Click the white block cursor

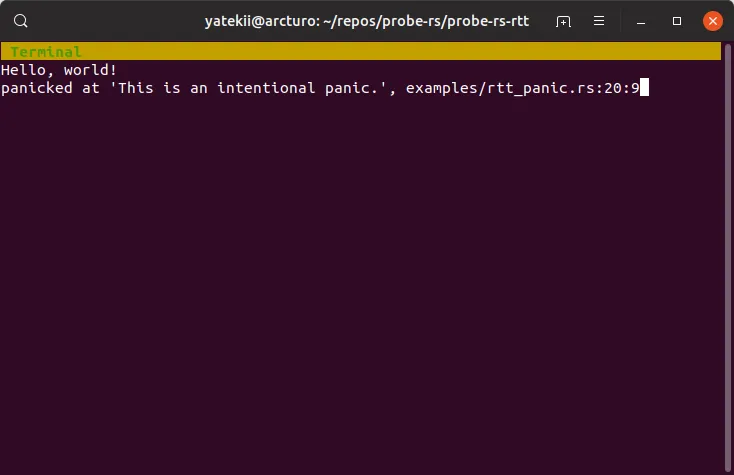point(645,88)
